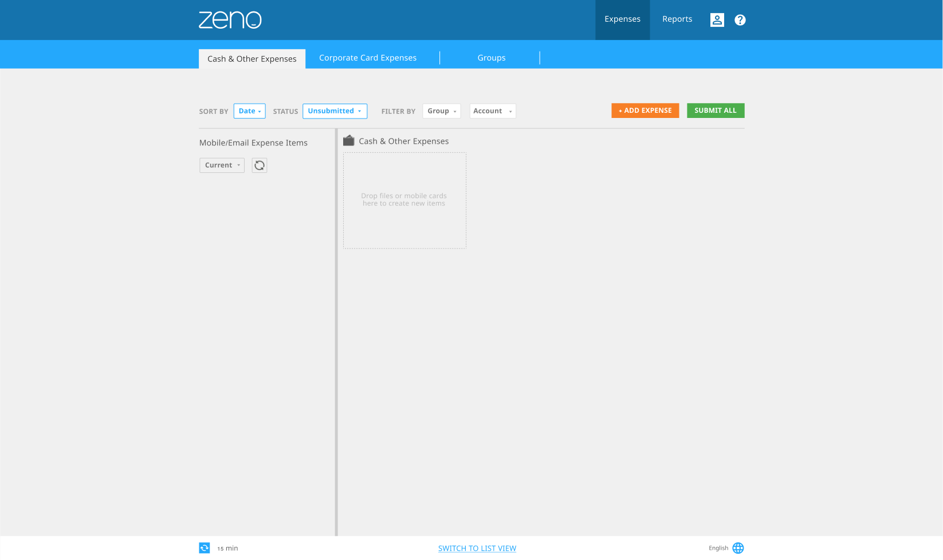This screenshot has height=560, width=943.
Task: Click the blue auto-sync icon in footer
Action: (205, 548)
